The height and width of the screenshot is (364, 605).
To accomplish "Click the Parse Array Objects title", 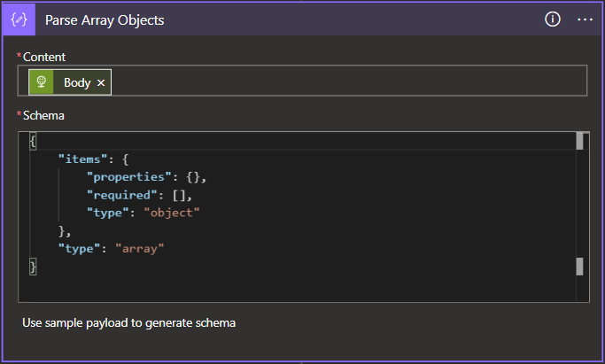I will (105, 19).
